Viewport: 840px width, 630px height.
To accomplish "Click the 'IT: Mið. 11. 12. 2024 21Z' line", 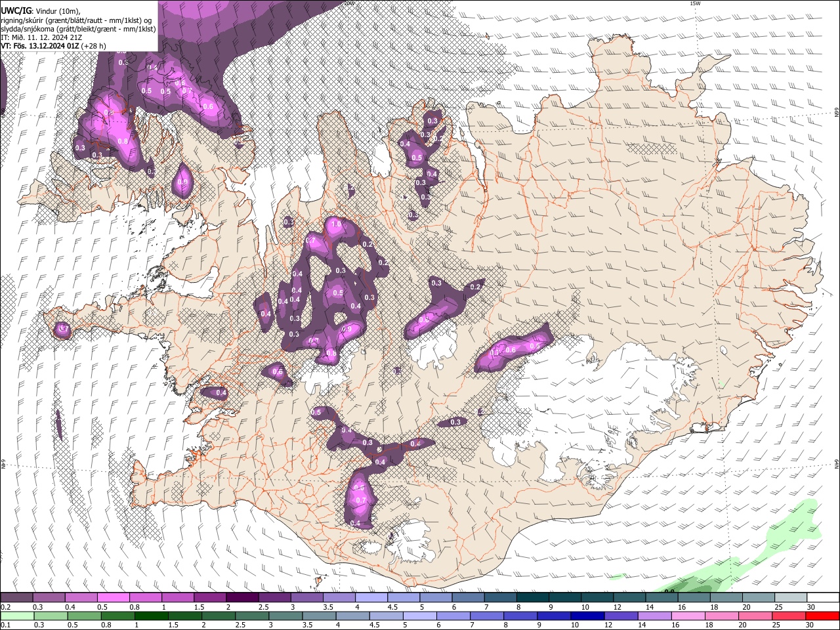I will click(41, 37).
